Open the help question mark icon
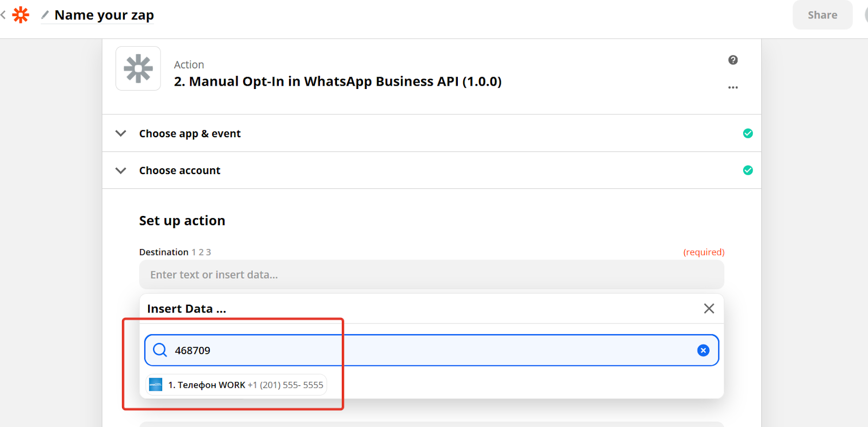 point(733,60)
